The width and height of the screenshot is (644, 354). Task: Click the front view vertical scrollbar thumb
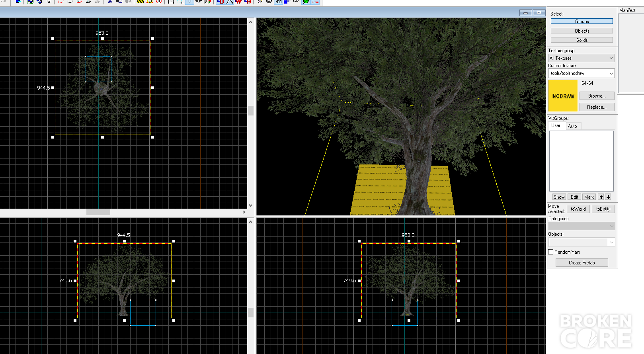click(x=250, y=313)
